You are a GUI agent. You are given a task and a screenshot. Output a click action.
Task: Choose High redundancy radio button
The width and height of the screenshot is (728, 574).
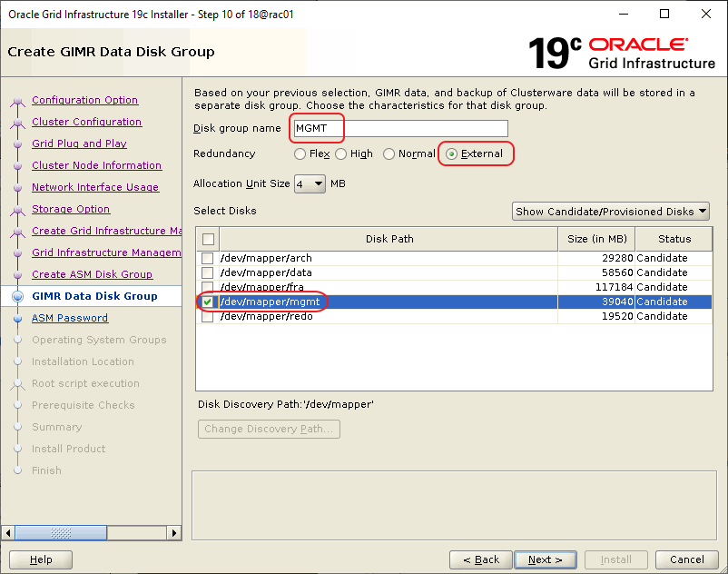342,154
